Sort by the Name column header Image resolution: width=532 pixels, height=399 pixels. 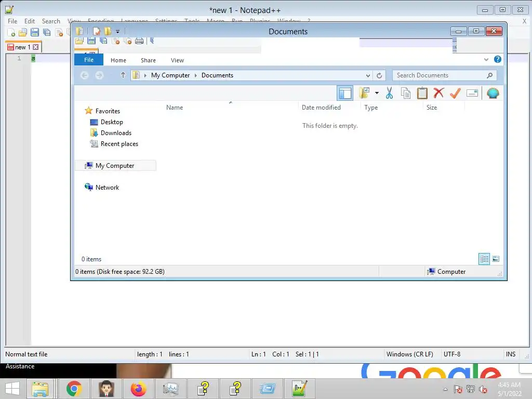coord(175,108)
